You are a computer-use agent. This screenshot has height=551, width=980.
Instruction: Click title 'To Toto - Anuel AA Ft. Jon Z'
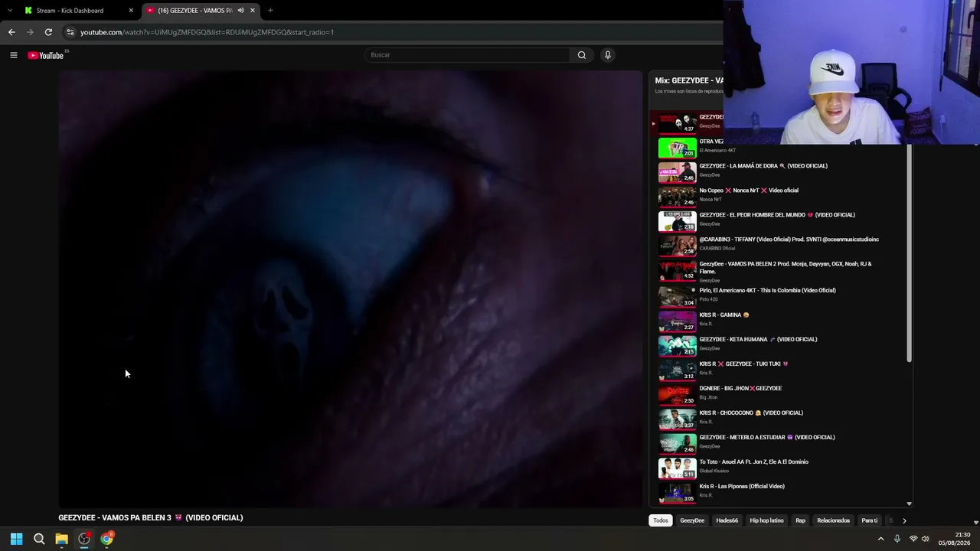753,462
